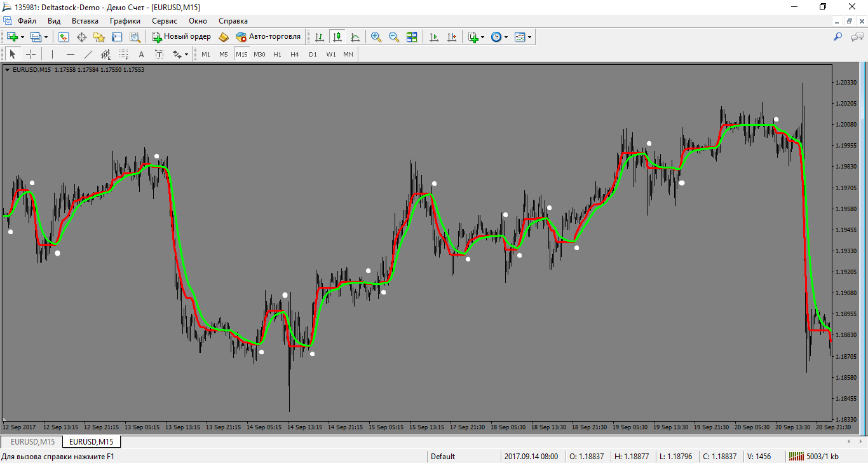This screenshot has height=463, width=868.
Task: Open the Сервис menu
Action: 165,21
